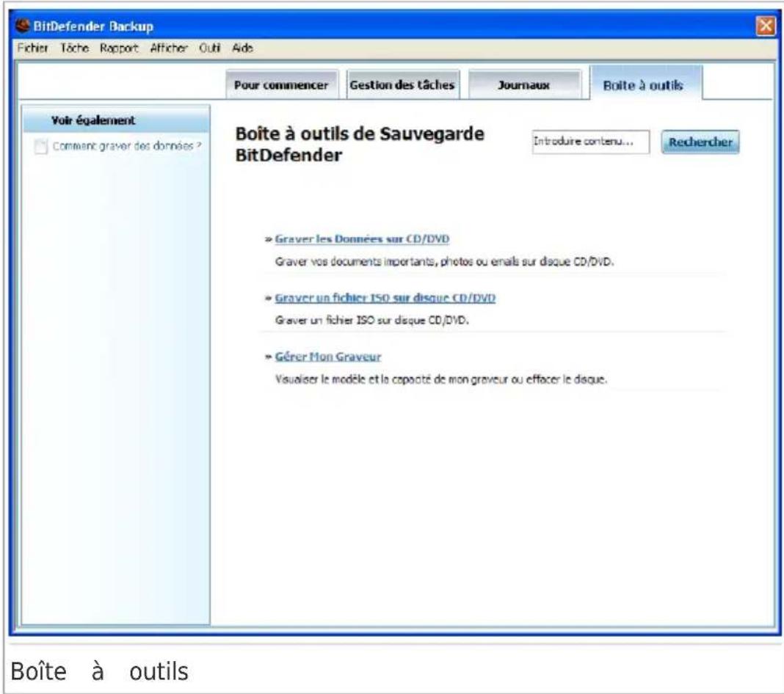Click the document icon beside Comment graver
Image resolution: width=784 pixels, height=694 pixels.
(x=40, y=147)
